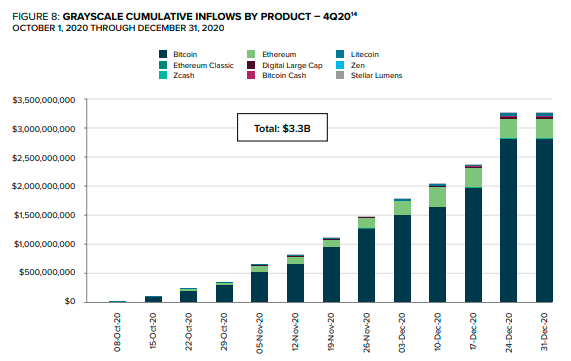Viewport: 571px width, 361px height.
Task: Click the Ethereum Classic legend swatch
Action: click(163, 65)
